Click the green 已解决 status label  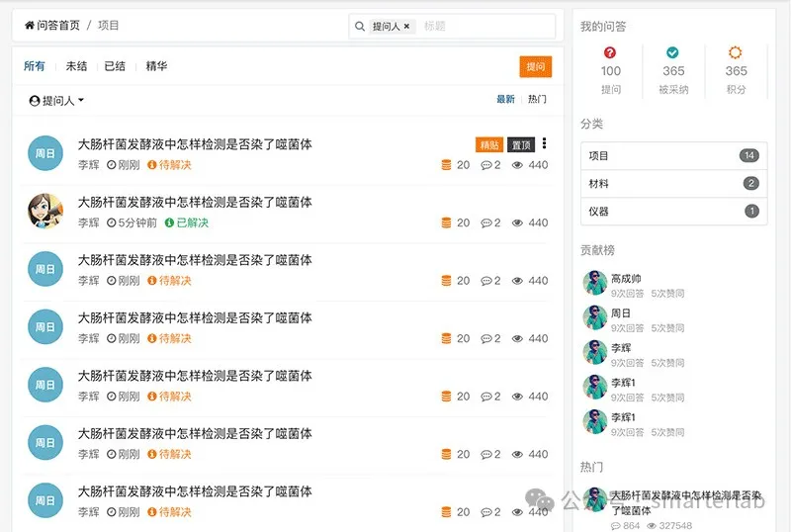pos(192,222)
